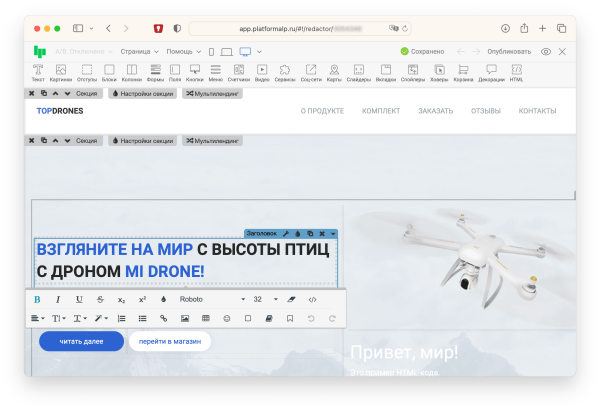Expand the text alignment dropdown
This screenshot has width=600, height=410.
[38, 318]
